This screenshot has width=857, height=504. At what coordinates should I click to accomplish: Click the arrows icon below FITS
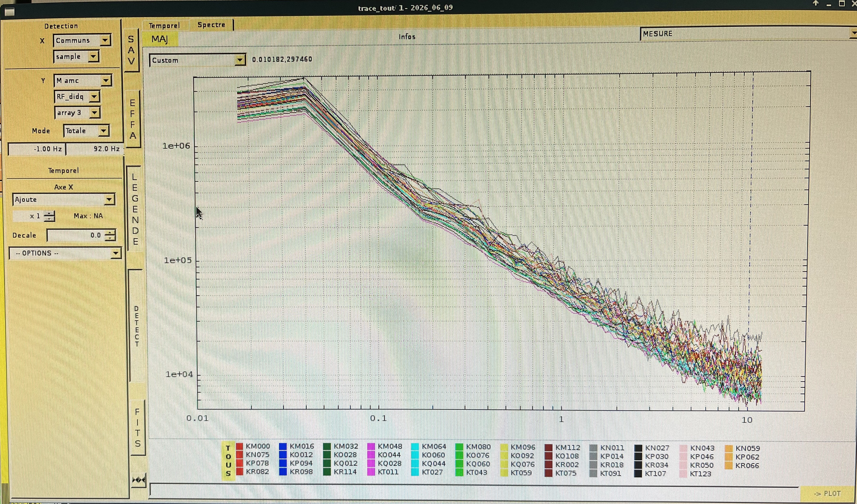coord(139,480)
